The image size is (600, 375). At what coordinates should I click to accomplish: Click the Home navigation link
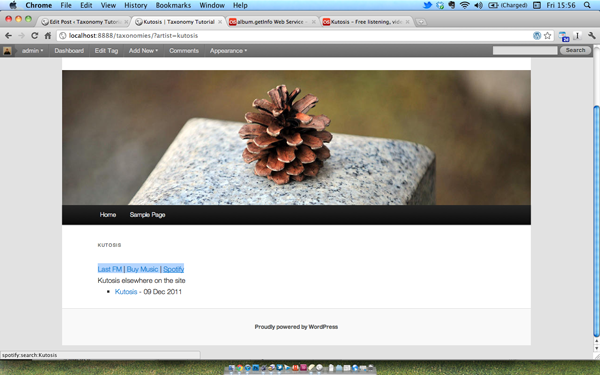click(108, 215)
